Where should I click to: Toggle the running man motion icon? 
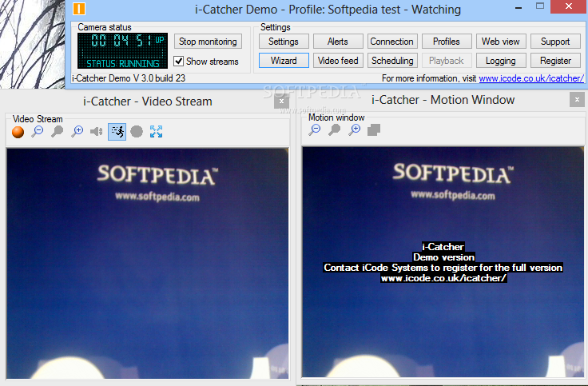(x=117, y=132)
